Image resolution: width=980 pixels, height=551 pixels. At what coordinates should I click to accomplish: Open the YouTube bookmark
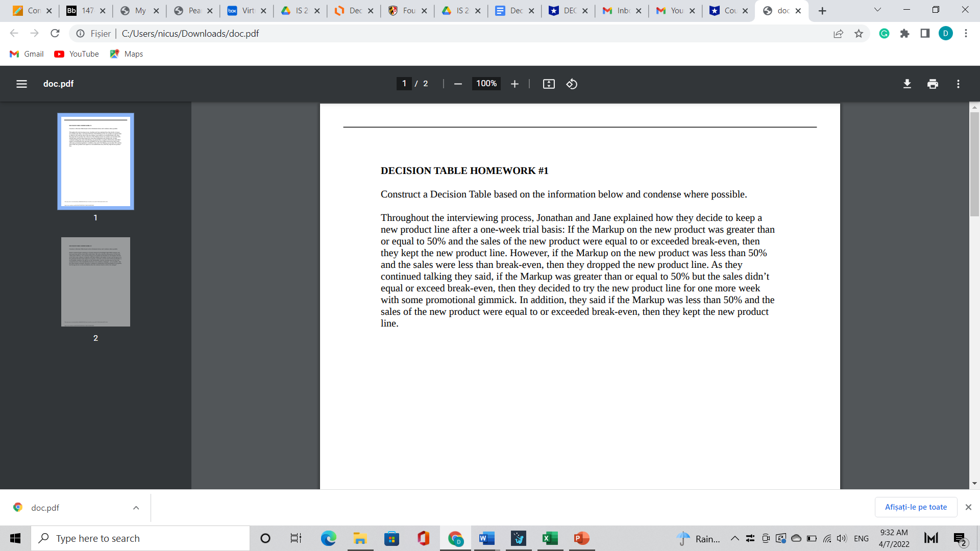[77, 54]
